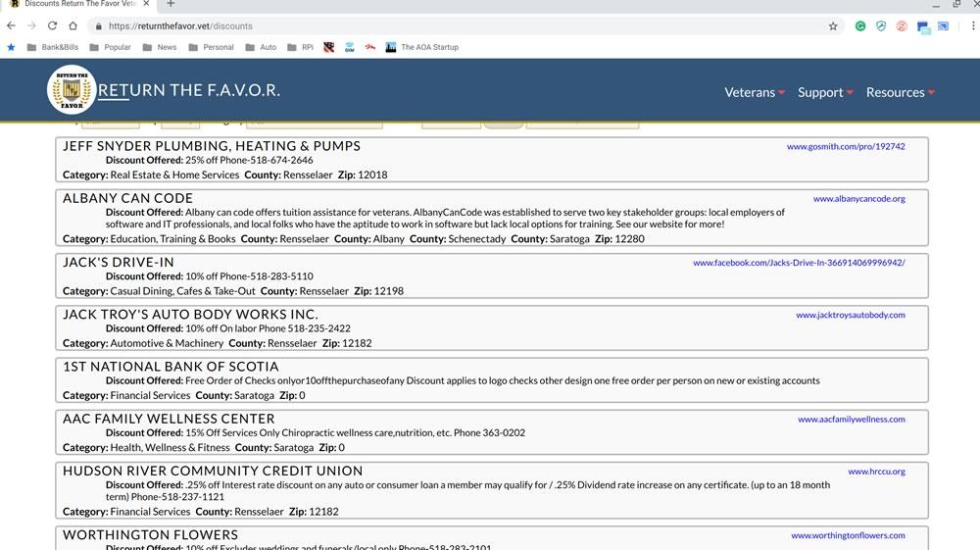
Task: Click the blue square bookmark icon
Action: click(x=350, y=47)
